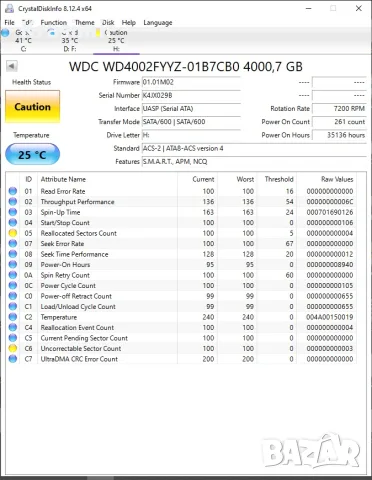
Task: Click the Standard field ACS-2
Action: tap(254, 148)
